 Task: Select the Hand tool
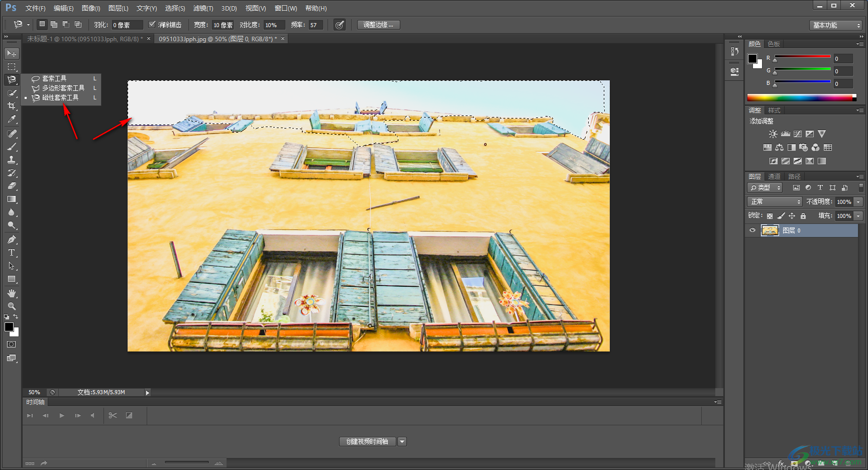tap(12, 293)
